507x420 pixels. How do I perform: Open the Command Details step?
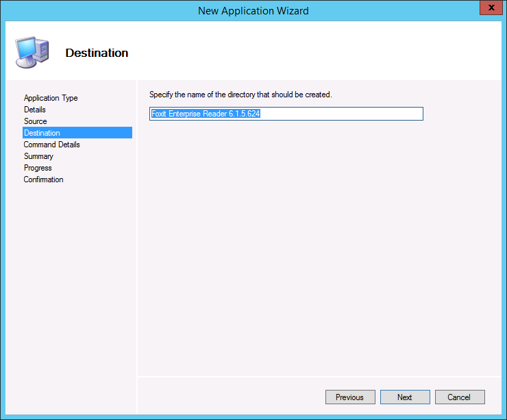point(52,145)
